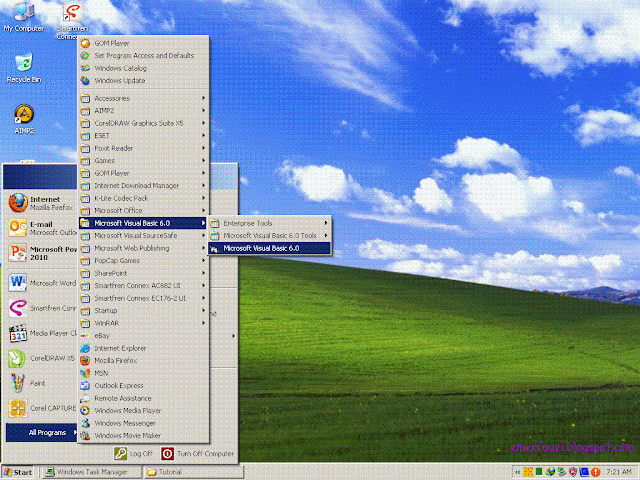
Task: Open Smartfren Connex desktop shortcut
Action: pyautogui.click(x=73, y=20)
